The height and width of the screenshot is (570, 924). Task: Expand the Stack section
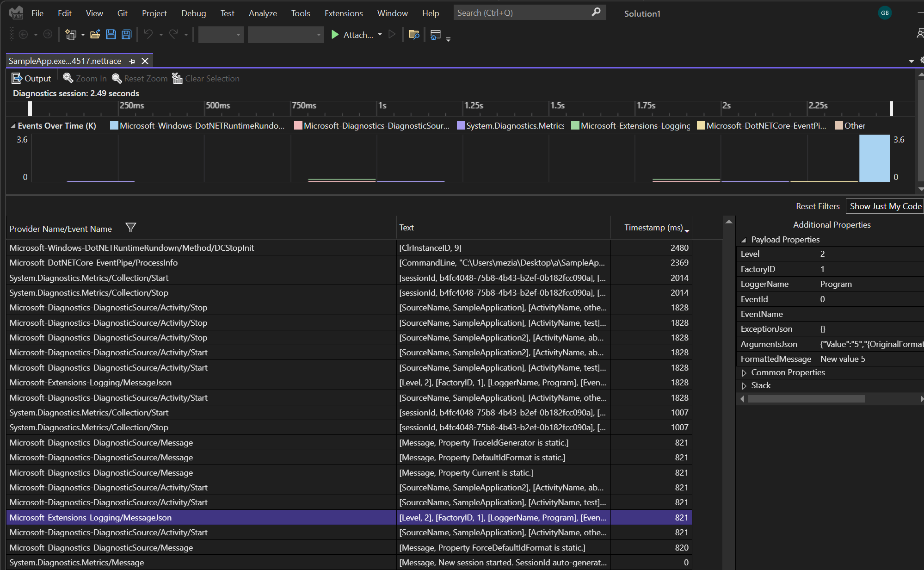(x=744, y=386)
